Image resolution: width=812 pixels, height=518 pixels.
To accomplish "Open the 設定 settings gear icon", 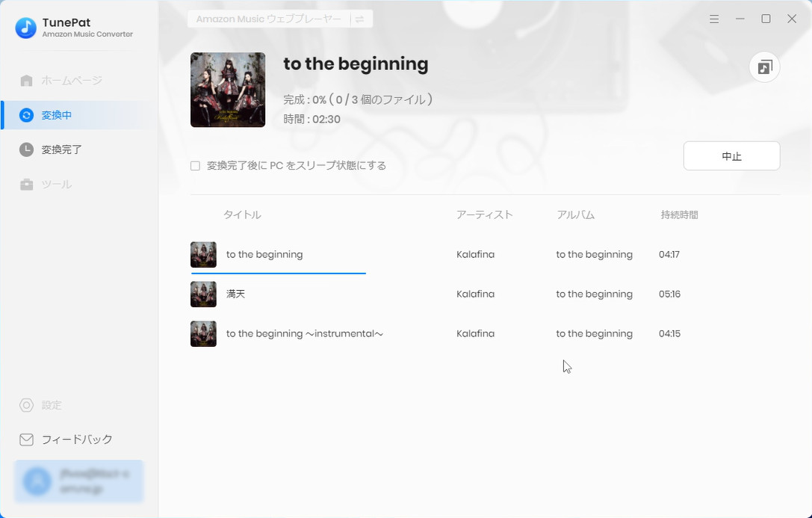I will point(26,405).
